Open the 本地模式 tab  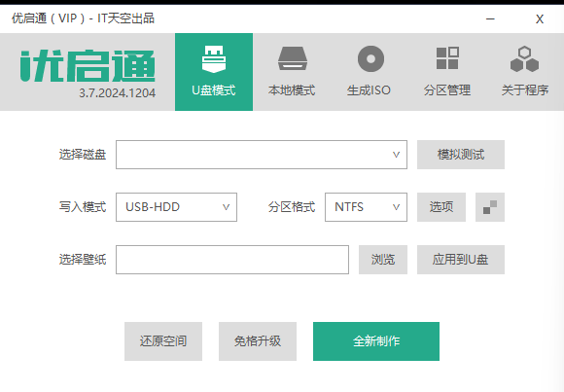[x=292, y=72]
